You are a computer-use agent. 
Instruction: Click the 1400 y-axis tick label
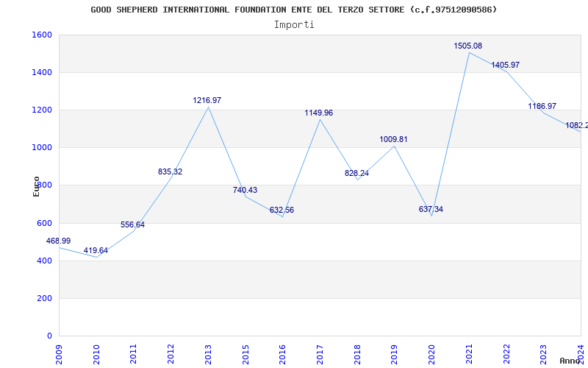point(43,72)
